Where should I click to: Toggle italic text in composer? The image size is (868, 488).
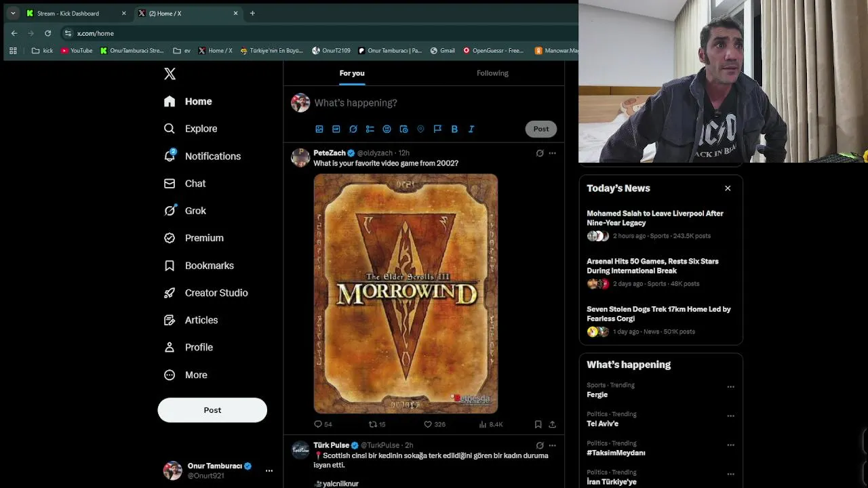point(471,129)
